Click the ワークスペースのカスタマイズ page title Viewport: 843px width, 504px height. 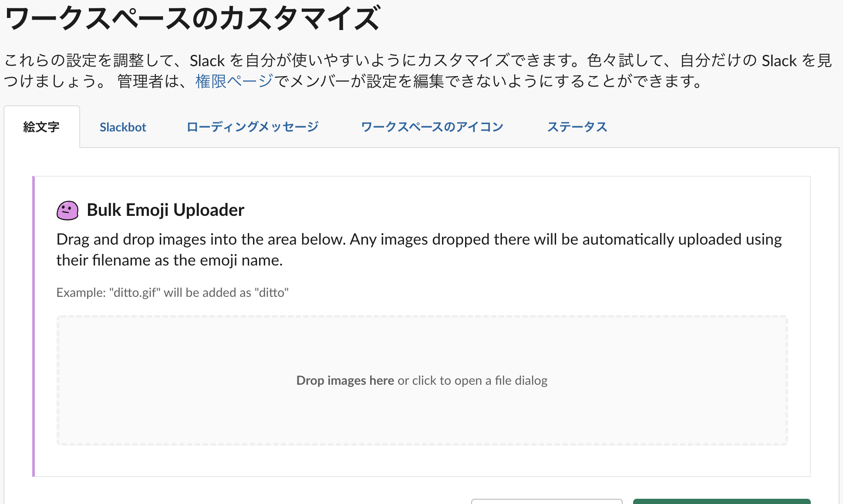point(192,17)
